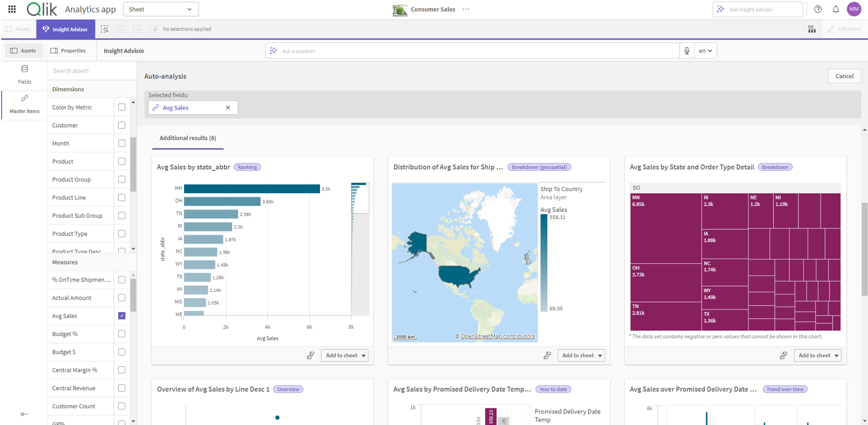This screenshot has width=868, height=425.
Task: Open Add to sheet dropdown for geospatial chart
Action: (x=581, y=356)
